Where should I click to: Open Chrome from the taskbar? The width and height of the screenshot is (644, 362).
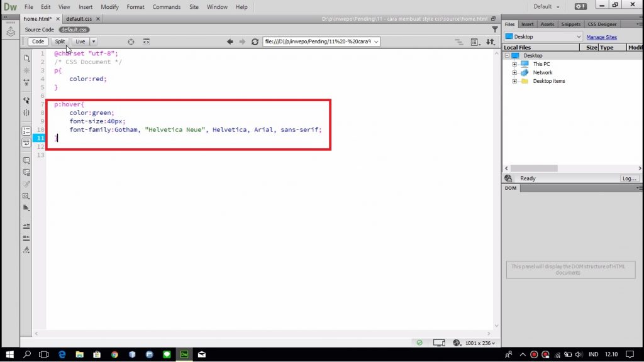pos(114,354)
